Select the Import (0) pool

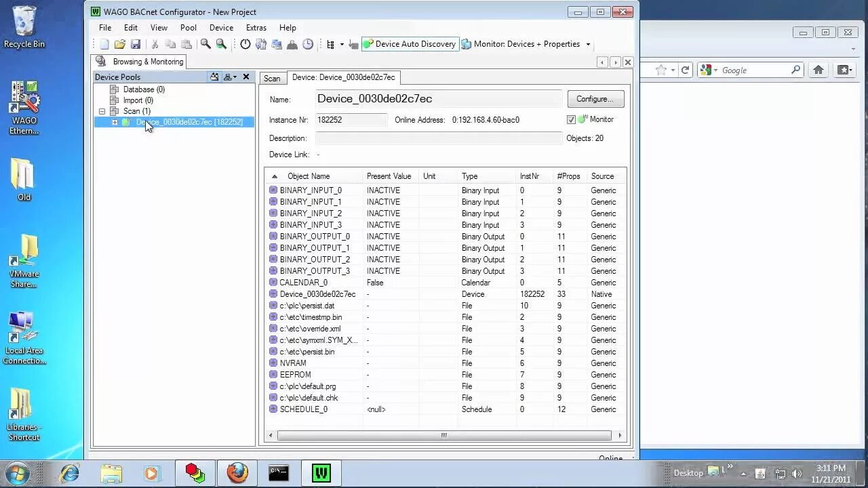138,100
